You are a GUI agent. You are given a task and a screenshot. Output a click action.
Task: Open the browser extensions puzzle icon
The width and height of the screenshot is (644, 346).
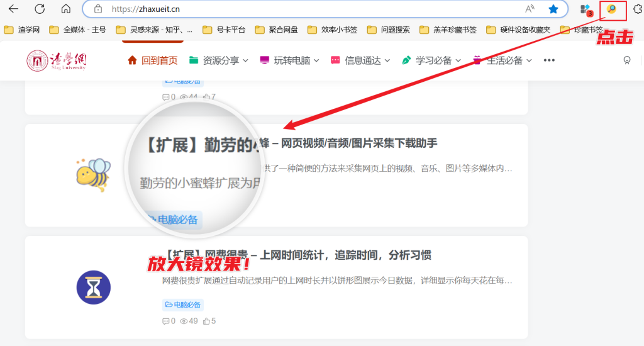point(638,9)
